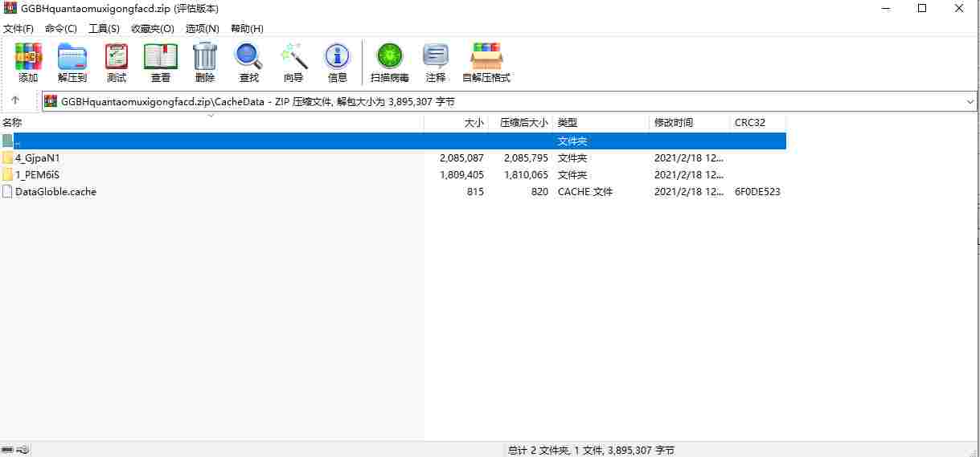The image size is (980, 457).
Task: Sort by 名称 column header
Action: (212, 123)
